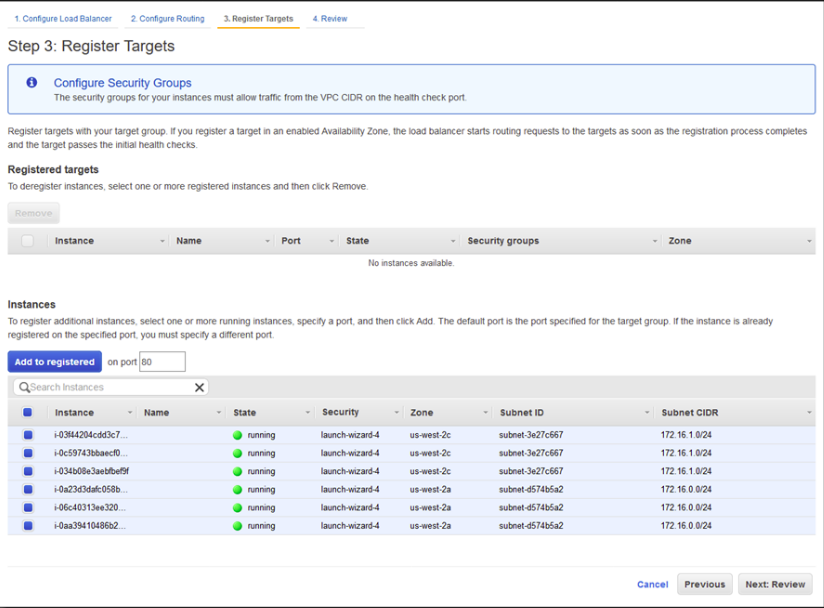Click the Search Instances field

111,387
